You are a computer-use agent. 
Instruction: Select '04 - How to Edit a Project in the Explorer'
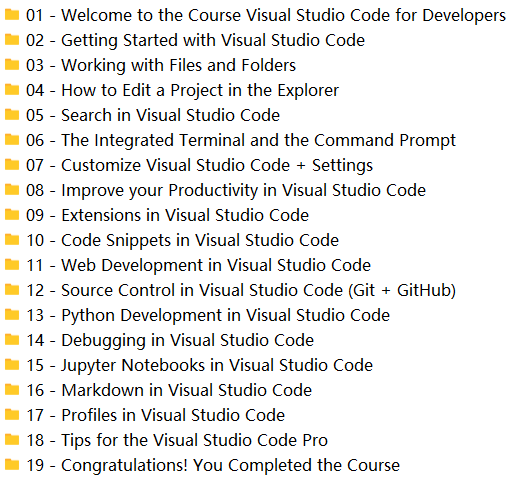182,90
